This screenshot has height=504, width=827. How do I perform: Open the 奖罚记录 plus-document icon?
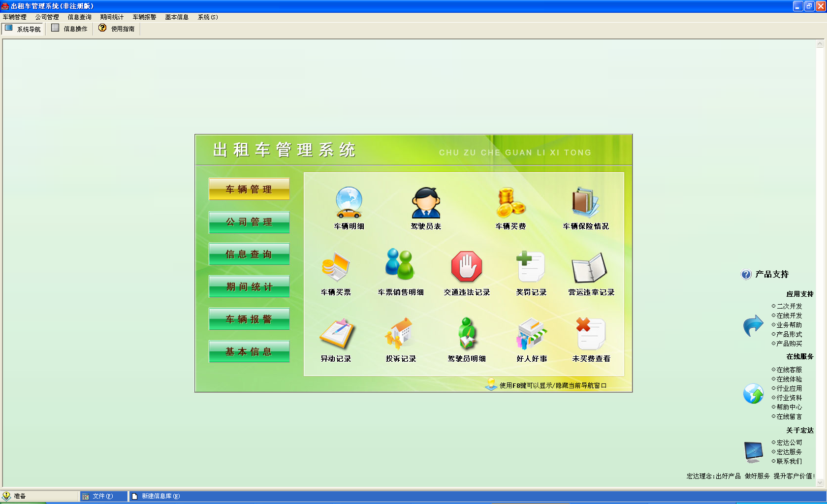tap(531, 266)
